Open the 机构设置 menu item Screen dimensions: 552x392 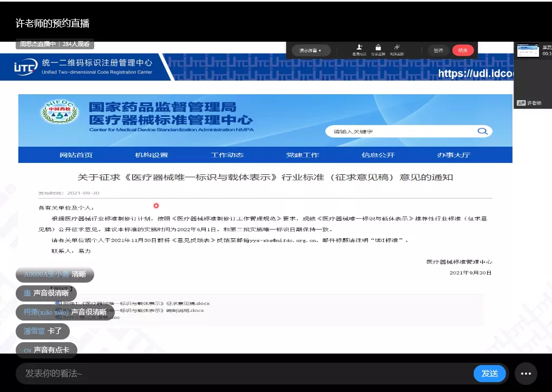152,155
